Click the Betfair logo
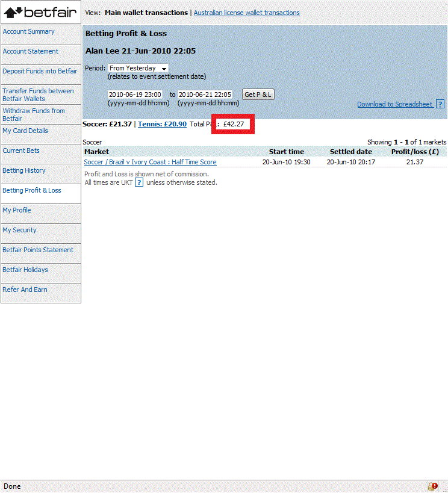Image resolution: width=448 pixels, height=493 pixels. click(40, 12)
